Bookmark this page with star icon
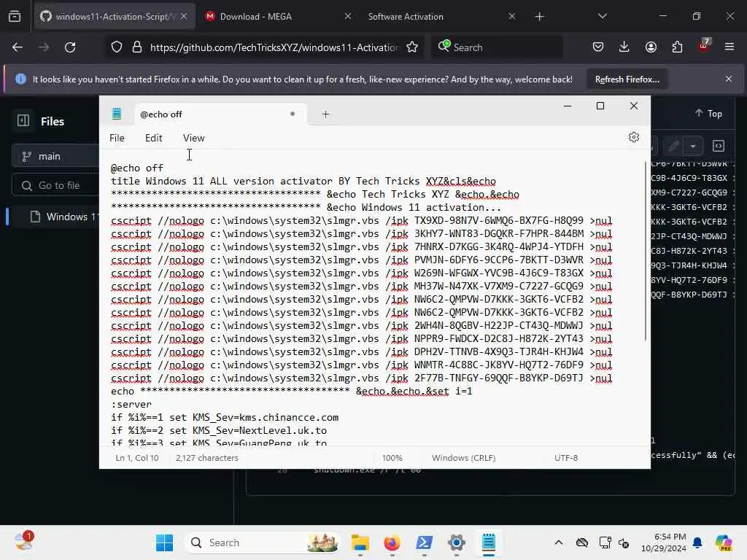Screen dimensions: 747x560 click(412, 47)
